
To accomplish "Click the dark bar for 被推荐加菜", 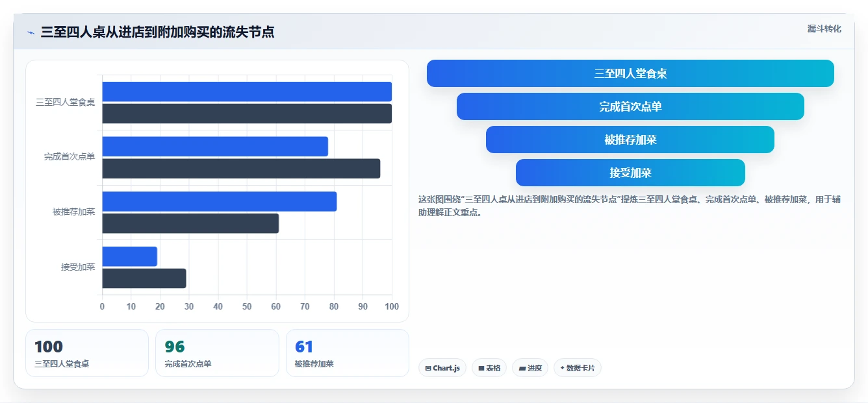I will tap(190, 223).
